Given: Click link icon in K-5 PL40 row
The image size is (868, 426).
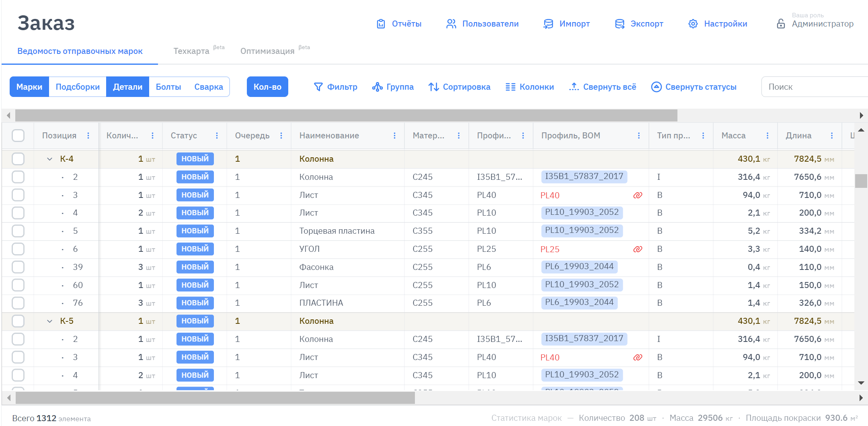Looking at the screenshot, I should point(638,358).
